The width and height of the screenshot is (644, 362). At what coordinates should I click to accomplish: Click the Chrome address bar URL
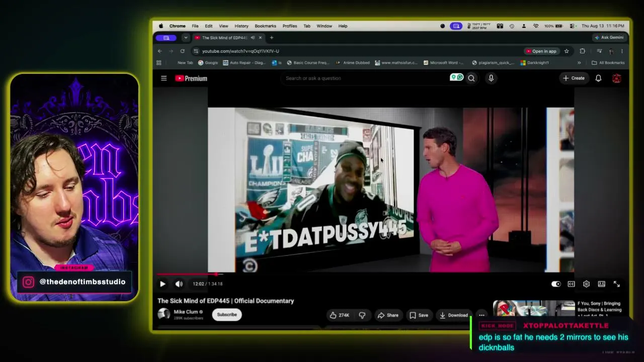(240, 51)
